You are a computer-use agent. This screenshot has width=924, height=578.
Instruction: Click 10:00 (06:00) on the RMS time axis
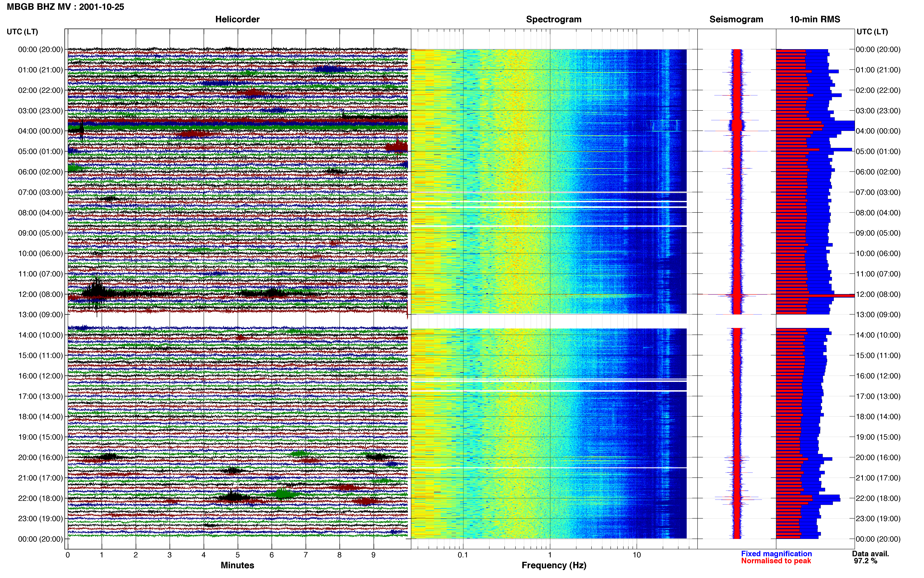(x=878, y=253)
